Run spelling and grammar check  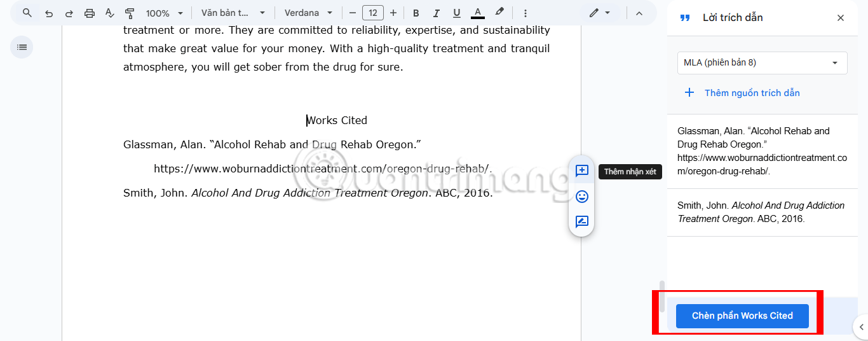coord(109,13)
